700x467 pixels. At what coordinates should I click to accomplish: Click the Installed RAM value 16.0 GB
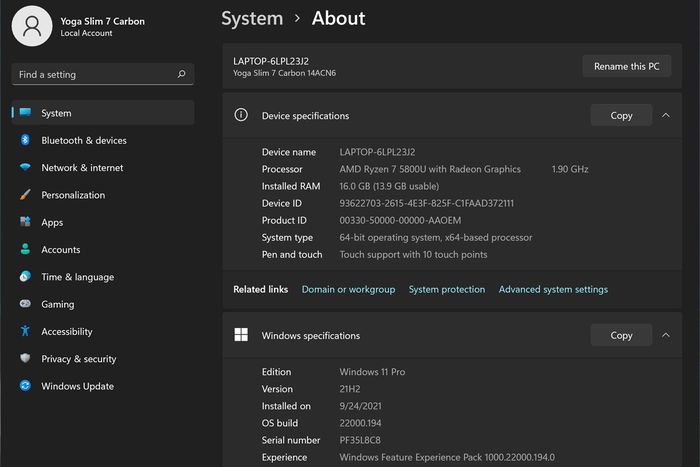pyautogui.click(x=389, y=186)
